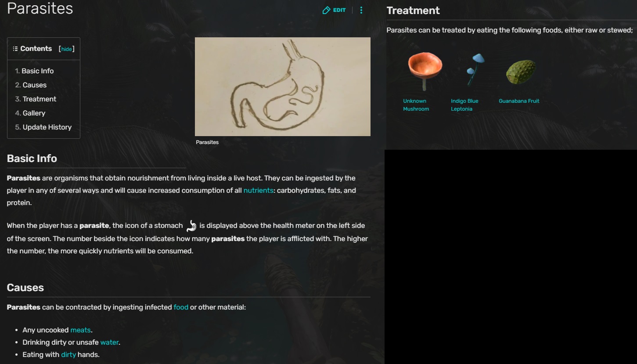Image resolution: width=637 pixels, height=364 pixels.
Task: Open the Parasites stomach drawing thumbnail
Action: point(283,86)
